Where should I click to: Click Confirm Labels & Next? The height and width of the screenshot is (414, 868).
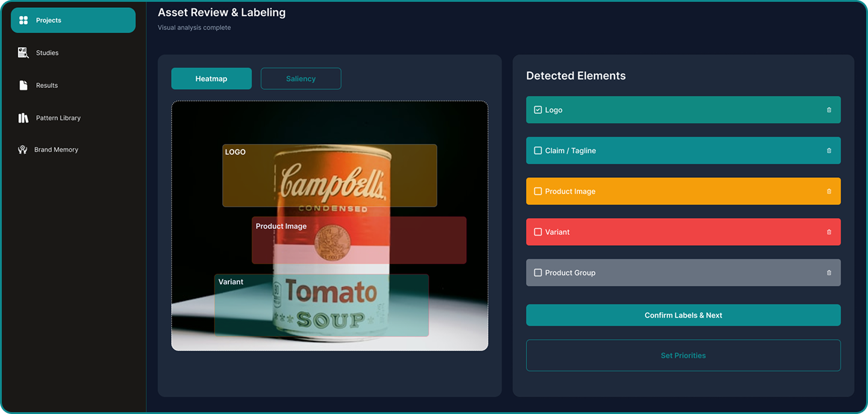(x=683, y=315)
